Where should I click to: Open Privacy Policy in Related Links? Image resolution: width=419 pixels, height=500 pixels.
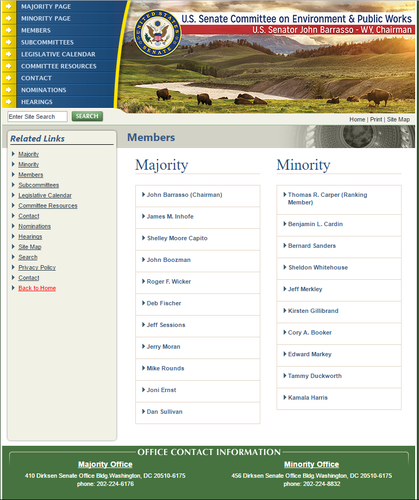click(x=37, y=268)
